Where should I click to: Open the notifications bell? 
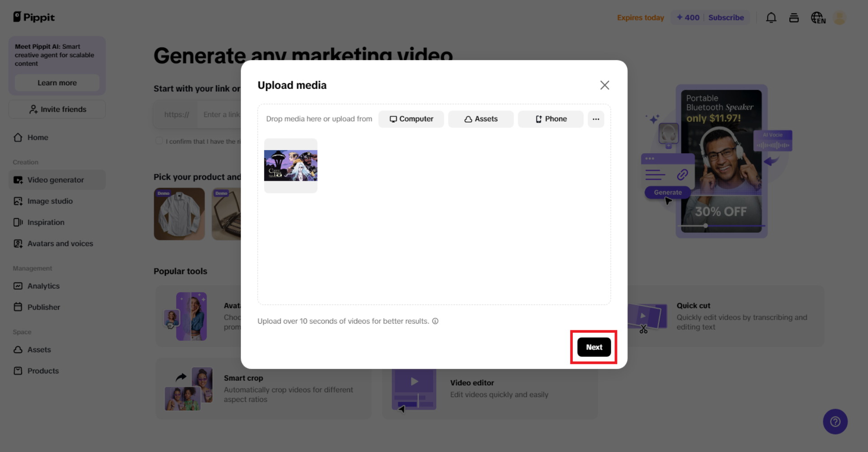(x=771, y=17)
